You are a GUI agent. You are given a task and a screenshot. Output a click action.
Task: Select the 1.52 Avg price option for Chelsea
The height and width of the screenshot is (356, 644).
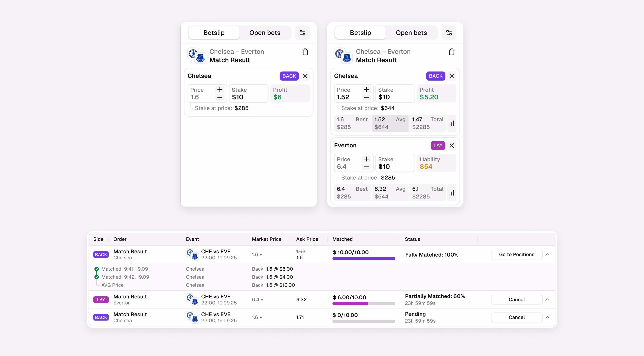390,123
